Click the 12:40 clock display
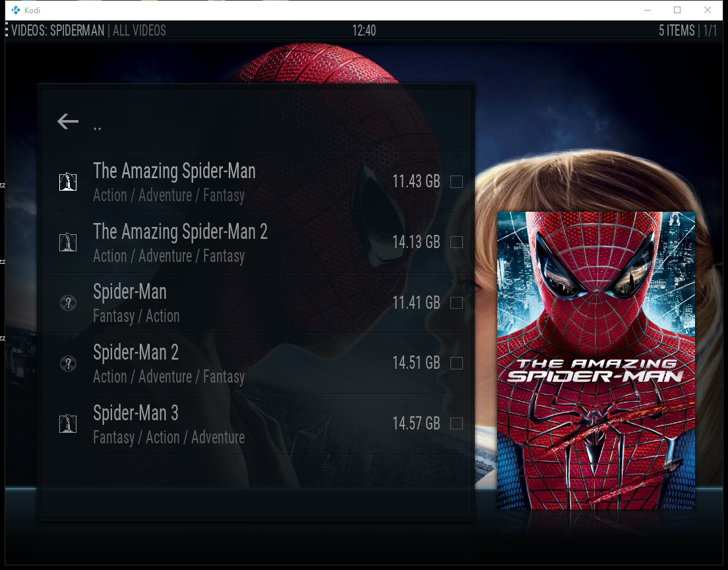Image resolution: width=728 pixels, height=570 pixels. (x=364, y=30)
